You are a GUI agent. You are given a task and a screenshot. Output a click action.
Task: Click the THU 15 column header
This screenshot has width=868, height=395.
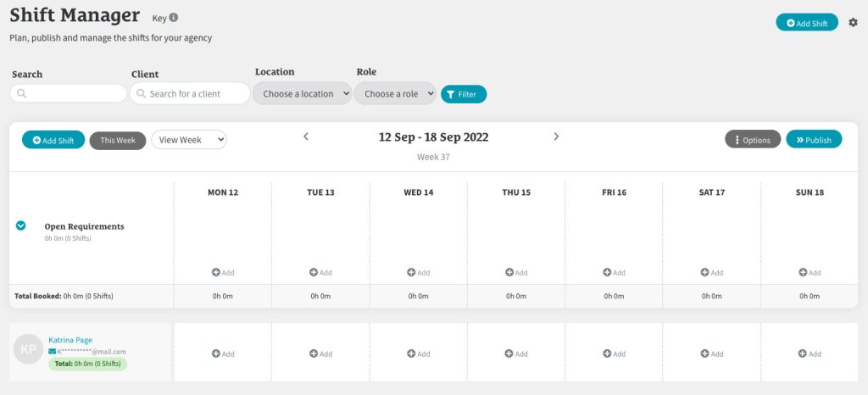(516, 192)
